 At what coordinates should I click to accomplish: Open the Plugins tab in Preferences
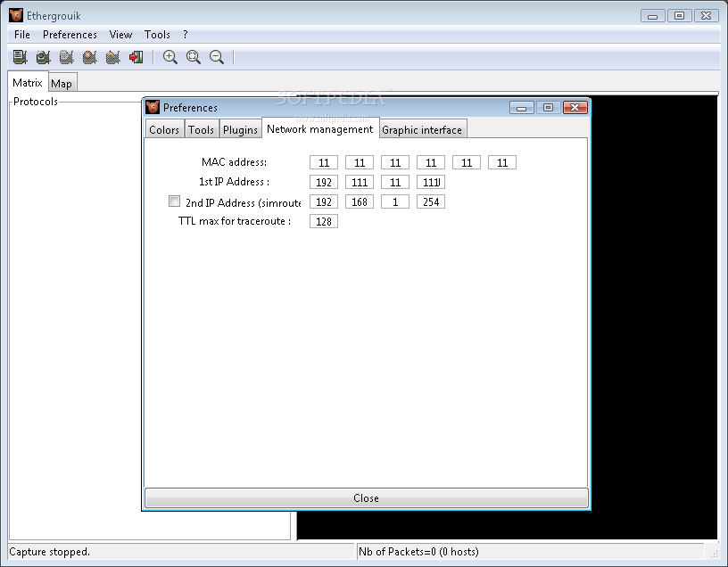click(x=240, y=129)
